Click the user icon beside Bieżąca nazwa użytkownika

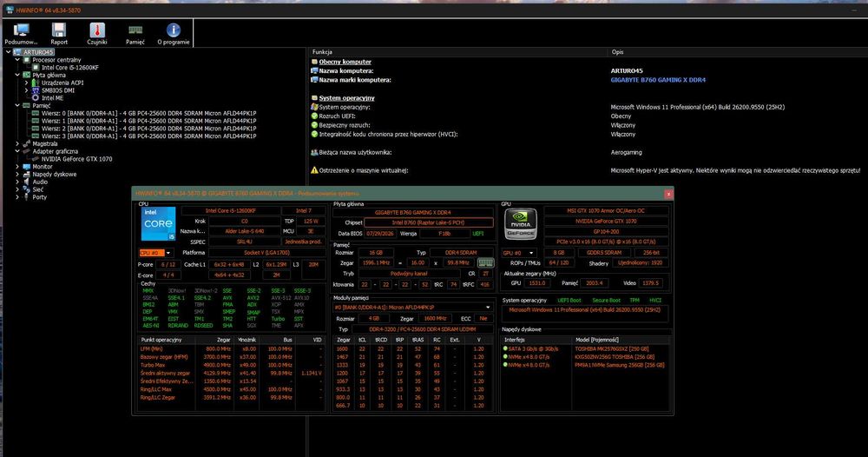tap(314, 152)
